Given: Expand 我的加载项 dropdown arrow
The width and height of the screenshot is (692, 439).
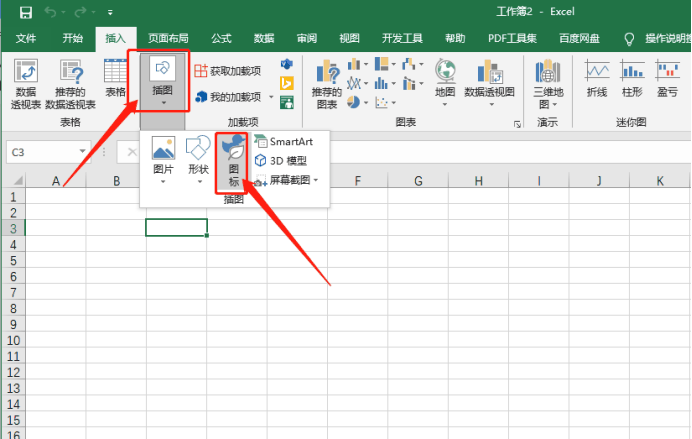Looking at the screenshot, I should pos(271,97).
